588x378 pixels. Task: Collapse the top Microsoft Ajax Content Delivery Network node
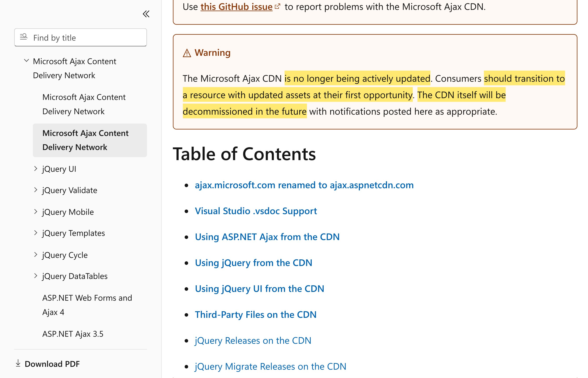pos(27,60)
